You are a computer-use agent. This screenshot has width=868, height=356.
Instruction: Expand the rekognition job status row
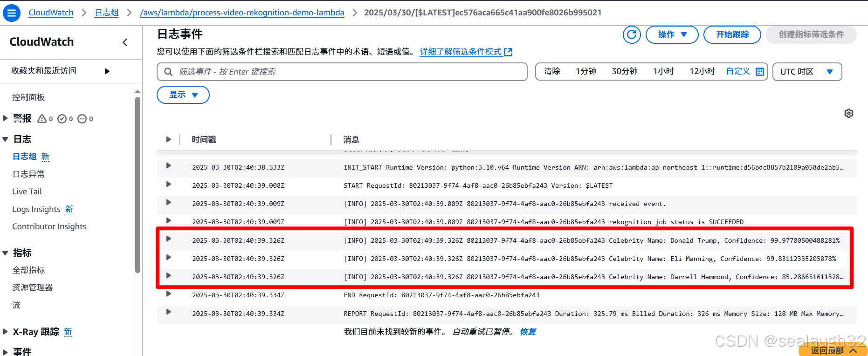168,220
